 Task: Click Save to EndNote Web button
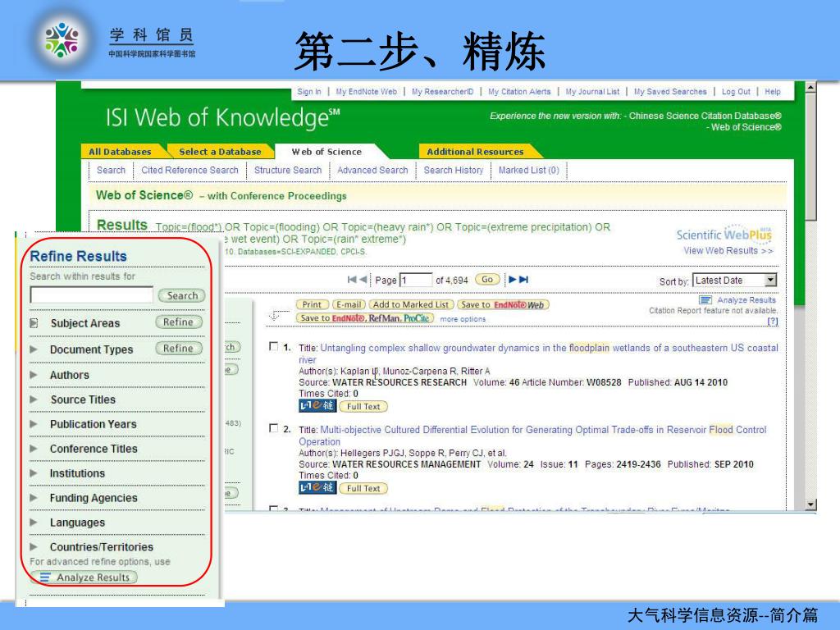click(503, 304)
